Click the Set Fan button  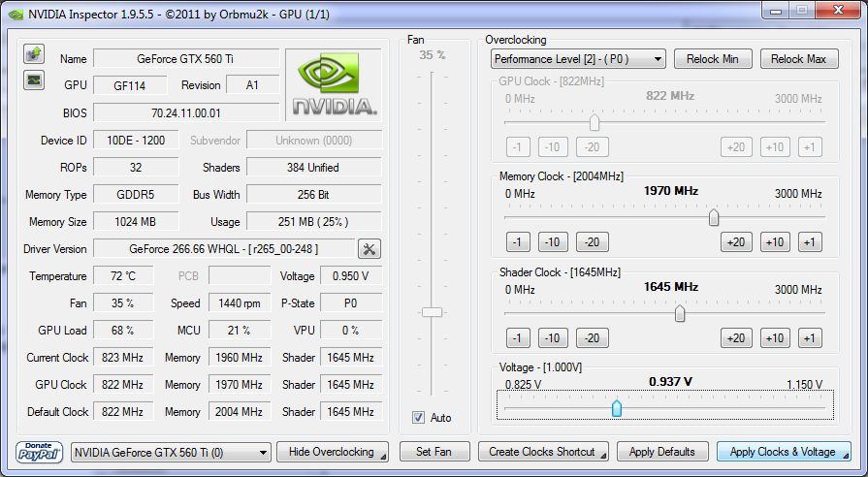coord(434,452)
